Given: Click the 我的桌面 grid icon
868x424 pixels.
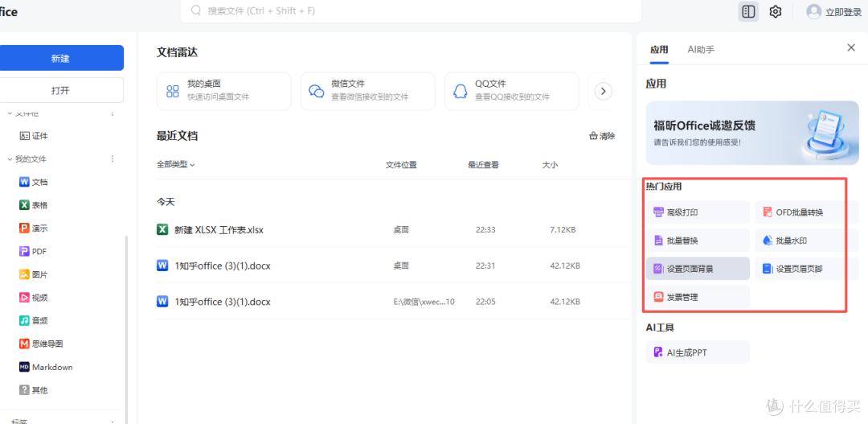Looking at the screenshot, I should pos(174,92).
